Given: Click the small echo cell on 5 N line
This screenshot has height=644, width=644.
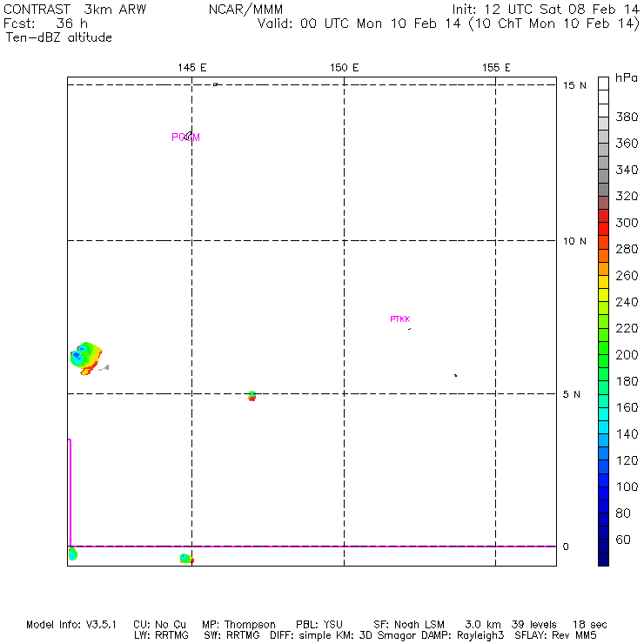Looking at the screenshot, I should coord(252,396).
